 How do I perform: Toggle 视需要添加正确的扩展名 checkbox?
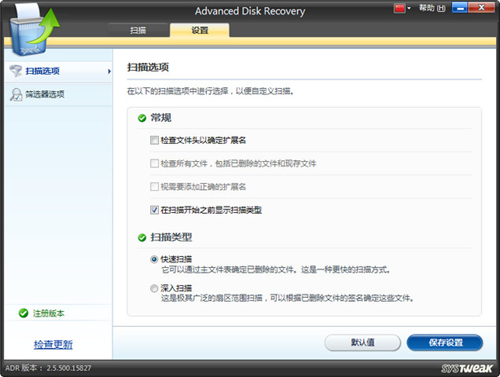[154, 187]
